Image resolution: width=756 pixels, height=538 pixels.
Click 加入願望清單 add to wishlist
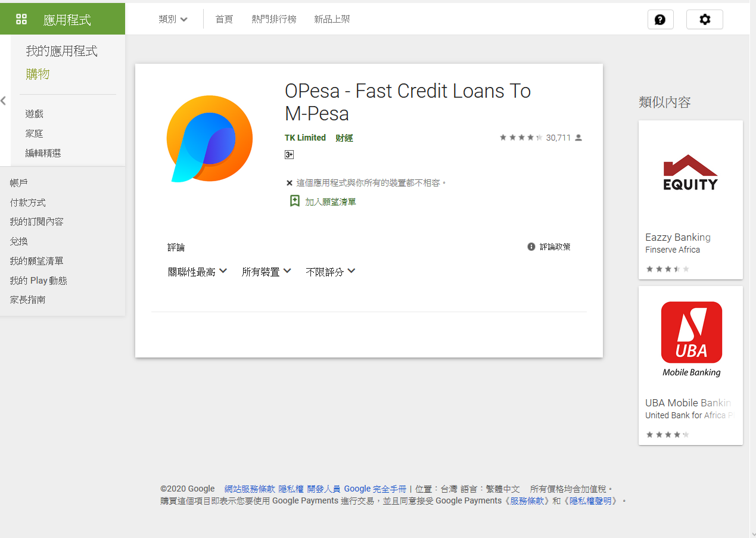coord(331,202)
